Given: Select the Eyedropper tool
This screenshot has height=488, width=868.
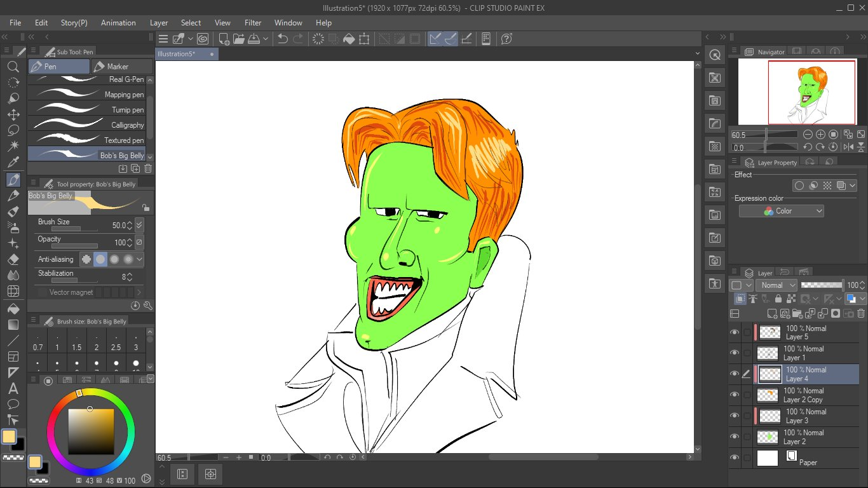Looking at the screenshot, I should (x=13, y=163).
